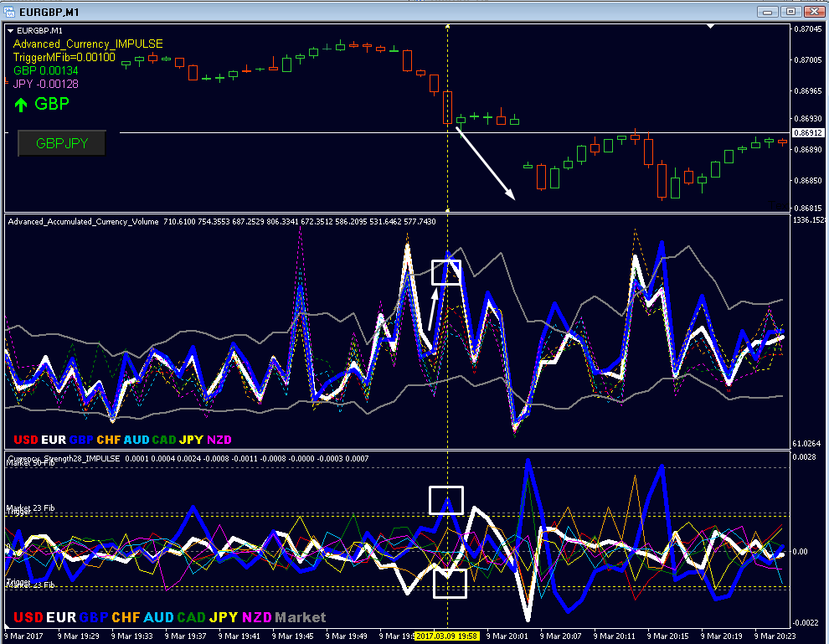The image size is (829, 644).
Task: Maximize the EURGBP,M1 chart window
Action: [x=791, y=11]
